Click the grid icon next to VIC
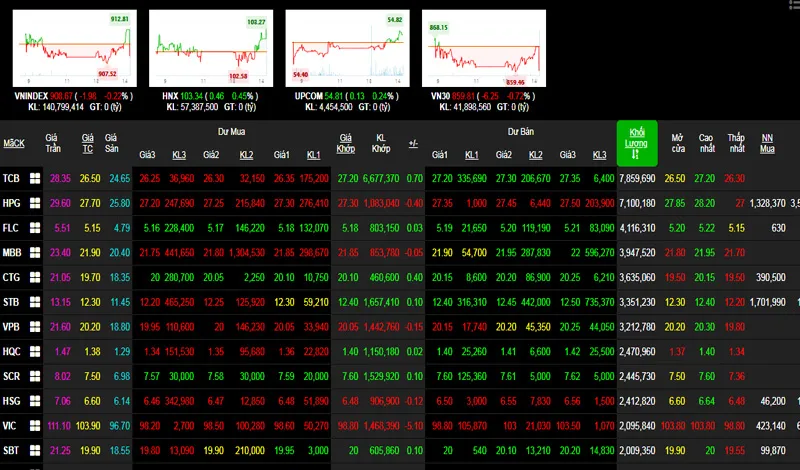The width and height of the screenshot is (800, 470). click(x=35, y=426)
